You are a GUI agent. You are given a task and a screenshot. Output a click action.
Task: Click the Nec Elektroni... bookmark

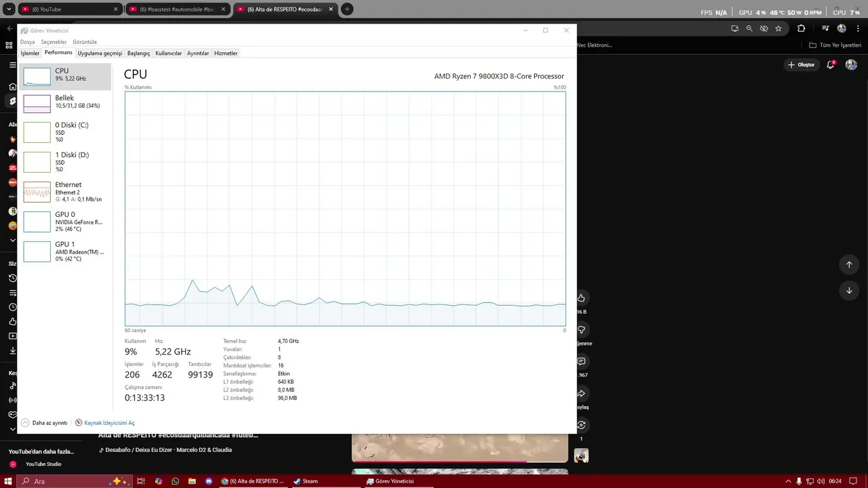click(x=595, y=45)
